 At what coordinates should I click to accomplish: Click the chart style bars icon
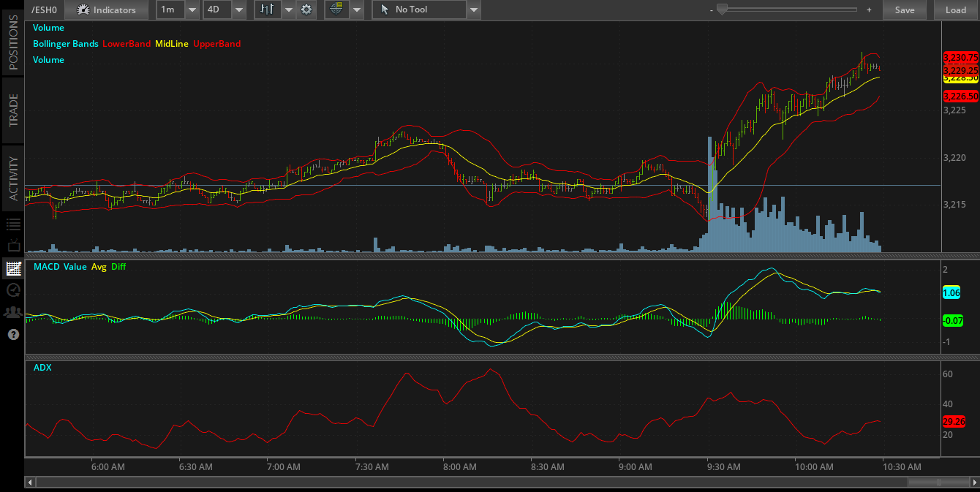(x=268, y=10)
